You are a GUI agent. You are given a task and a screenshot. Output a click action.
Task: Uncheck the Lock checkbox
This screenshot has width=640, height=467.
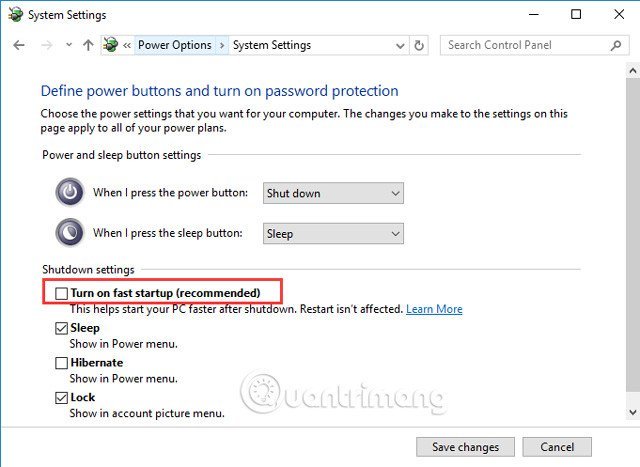point(62,398)
